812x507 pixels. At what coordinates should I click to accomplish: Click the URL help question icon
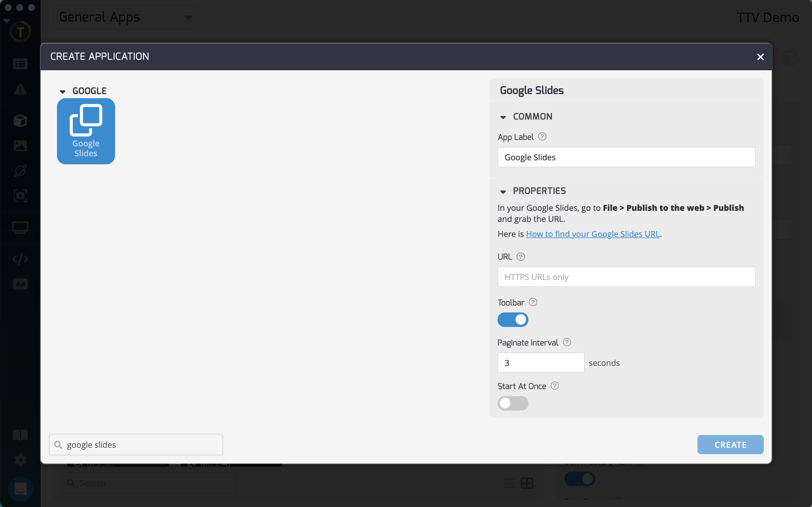coord(521,256)
